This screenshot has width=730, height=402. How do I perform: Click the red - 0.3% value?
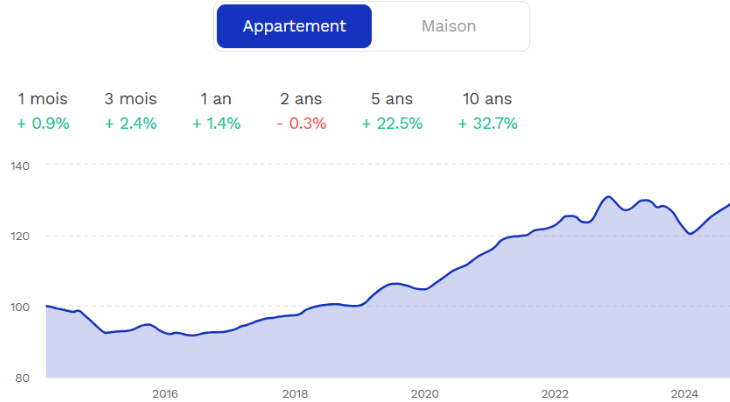tap(303, 124)
